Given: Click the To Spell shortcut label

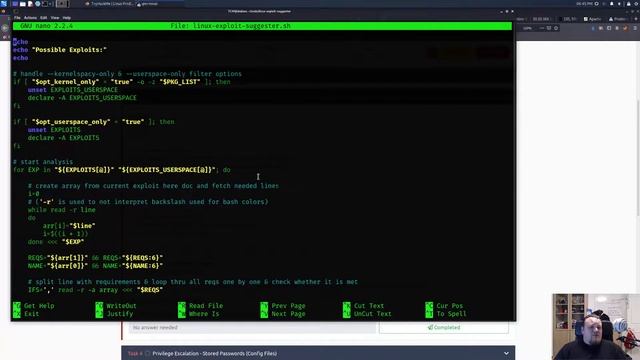Looking at the screenshot, I should 451,314.
